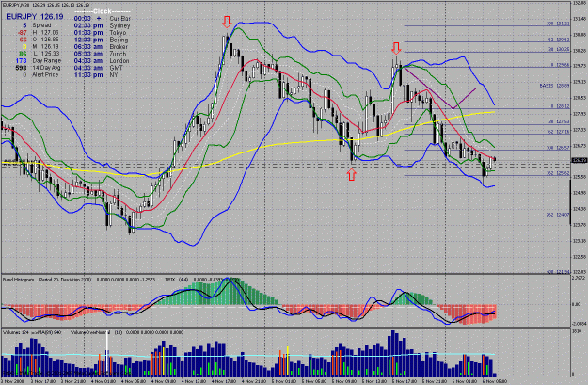
Task: Select the 14 Day Avg label
Action: pos(46,68)
